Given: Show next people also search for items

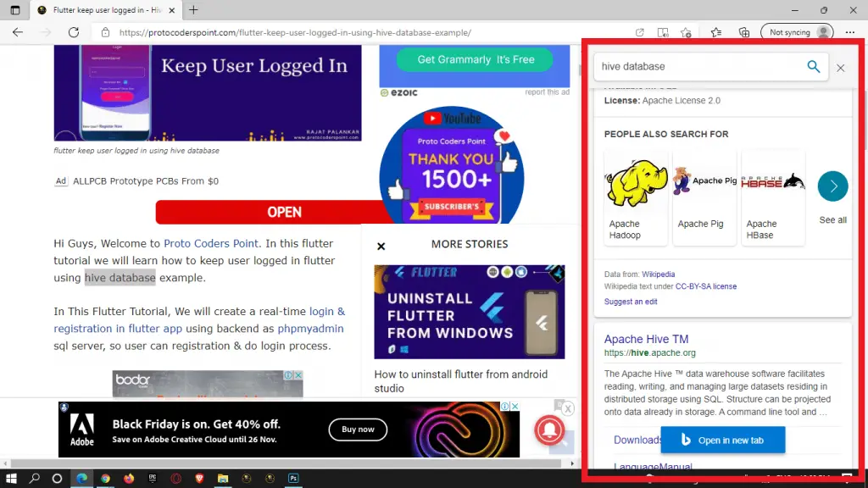Looking at the screenshot, I should coord(832,186).
